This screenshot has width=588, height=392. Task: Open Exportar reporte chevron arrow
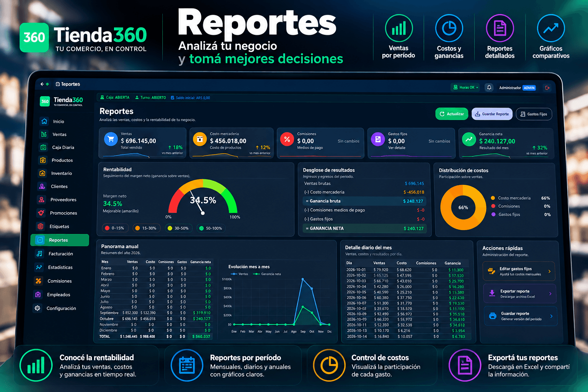pos(550,294)
